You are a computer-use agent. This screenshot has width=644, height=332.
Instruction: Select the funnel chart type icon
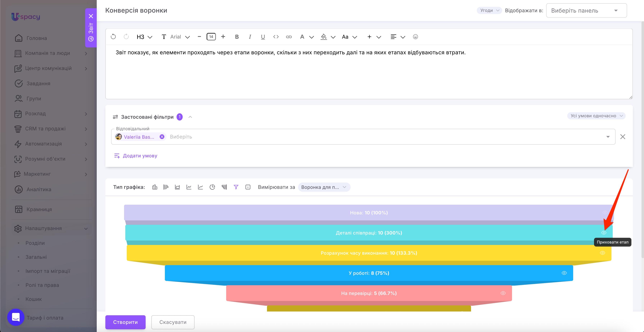[x=236, y=187]
